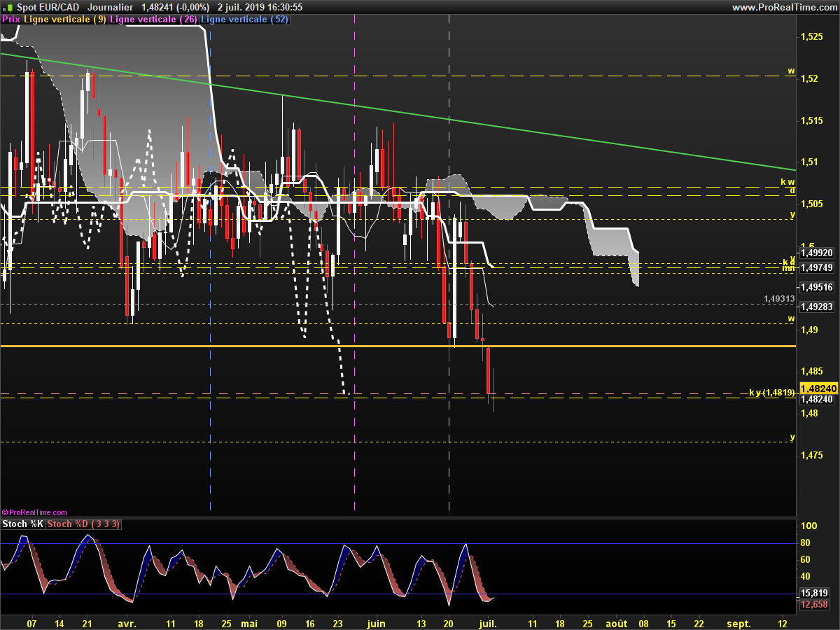Click the juin date axis label
Image resolution: width=840 pixels, height=630 pixels.
coord(376,623)
